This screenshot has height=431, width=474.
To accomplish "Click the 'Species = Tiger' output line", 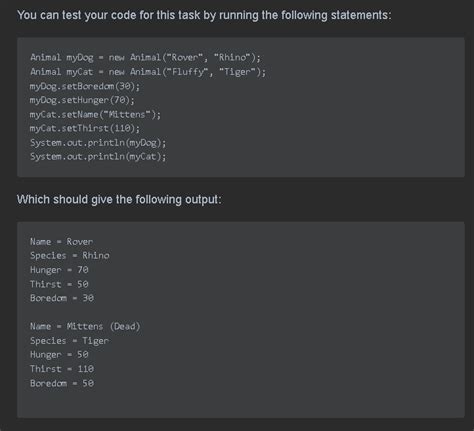I will [x=69, y=341].
